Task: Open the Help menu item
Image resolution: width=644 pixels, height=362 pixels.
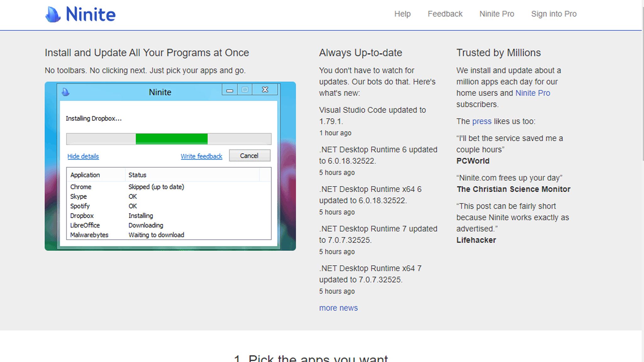Action: (402, 14)
